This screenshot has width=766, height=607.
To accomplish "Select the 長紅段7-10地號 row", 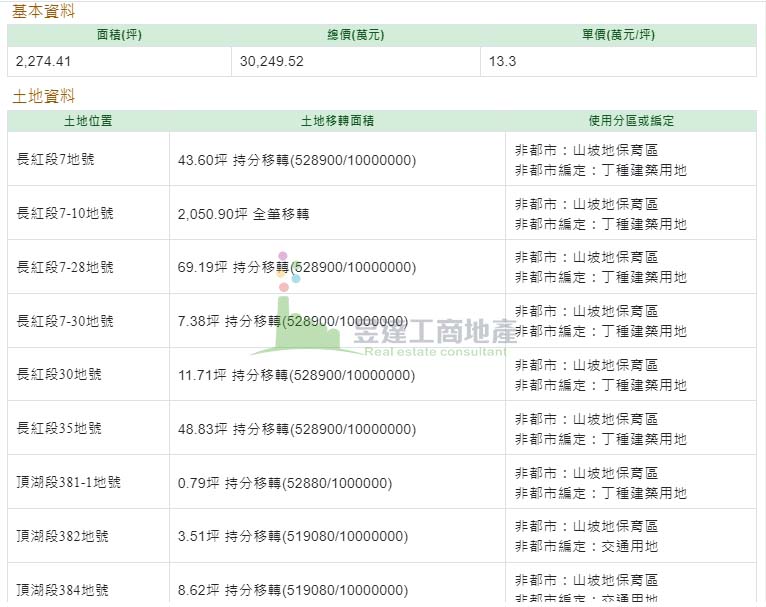I will tap(66, 214).
